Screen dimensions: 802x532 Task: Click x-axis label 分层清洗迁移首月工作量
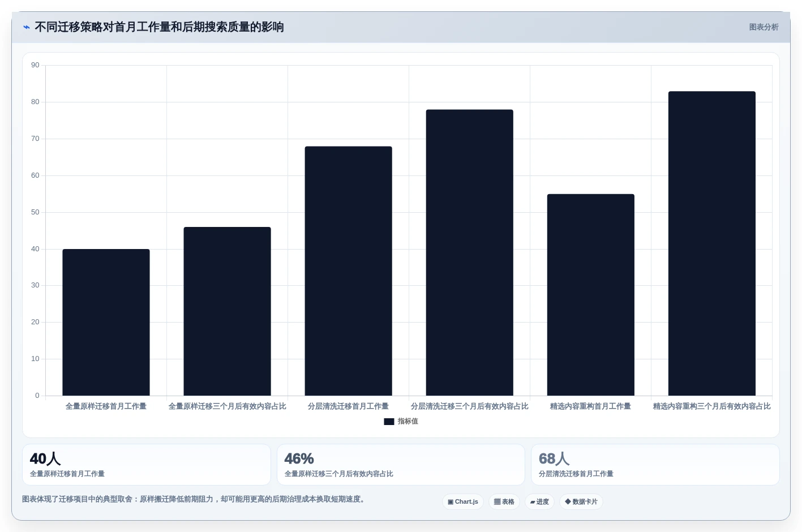click(348, 406)
